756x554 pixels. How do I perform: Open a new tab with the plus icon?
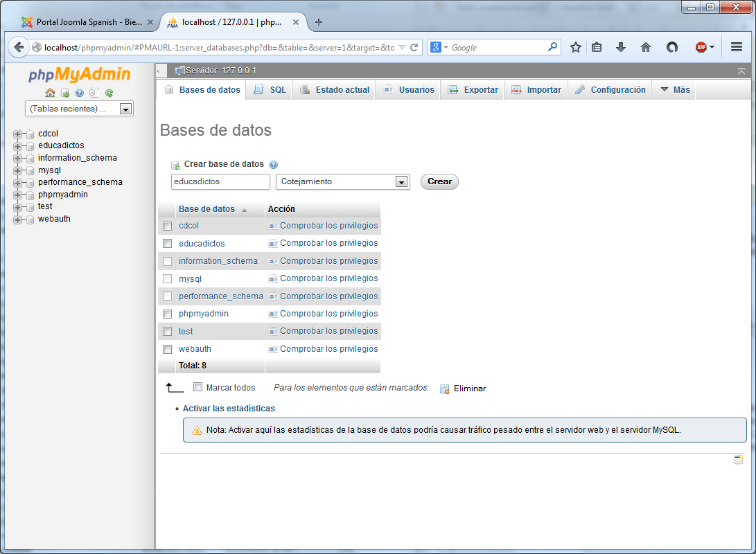coord(319,22)
